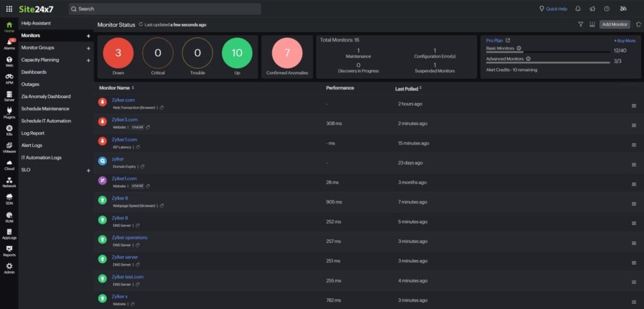Open the Zylker1.com monitor link

click(124, 179)
